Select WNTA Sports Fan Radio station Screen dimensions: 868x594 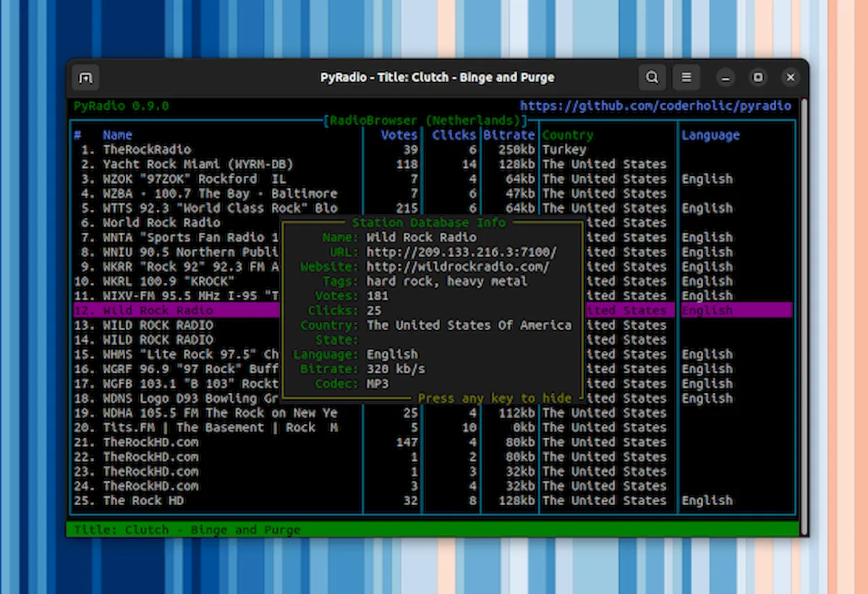[176, 237]
